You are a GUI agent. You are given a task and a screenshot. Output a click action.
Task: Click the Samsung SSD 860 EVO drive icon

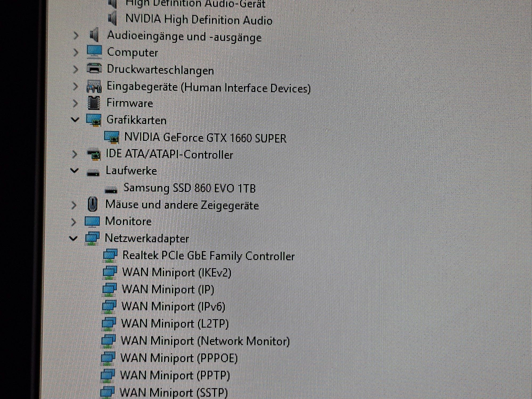click(111, 190)
